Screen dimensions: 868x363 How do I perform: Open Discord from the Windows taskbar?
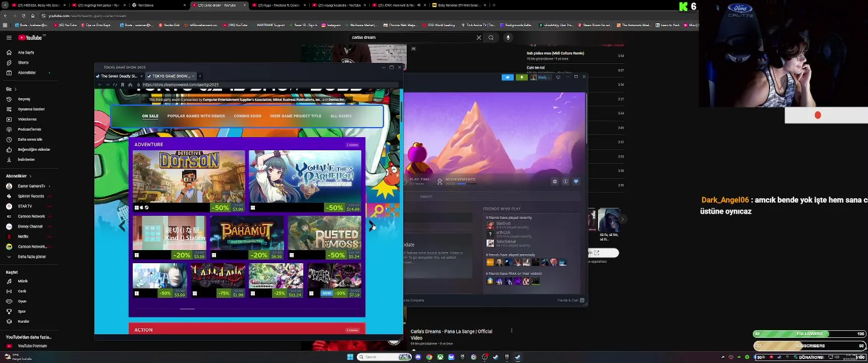[x=418, y=357]
